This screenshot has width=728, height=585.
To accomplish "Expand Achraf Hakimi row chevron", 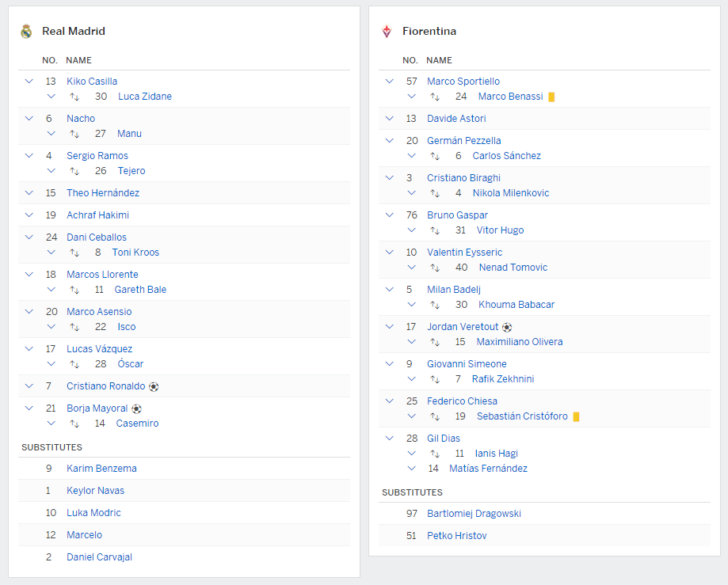I will point(29,215).
